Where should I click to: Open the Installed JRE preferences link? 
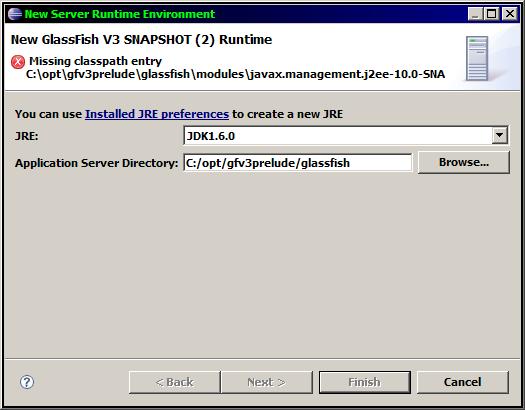tap(157, 114)
